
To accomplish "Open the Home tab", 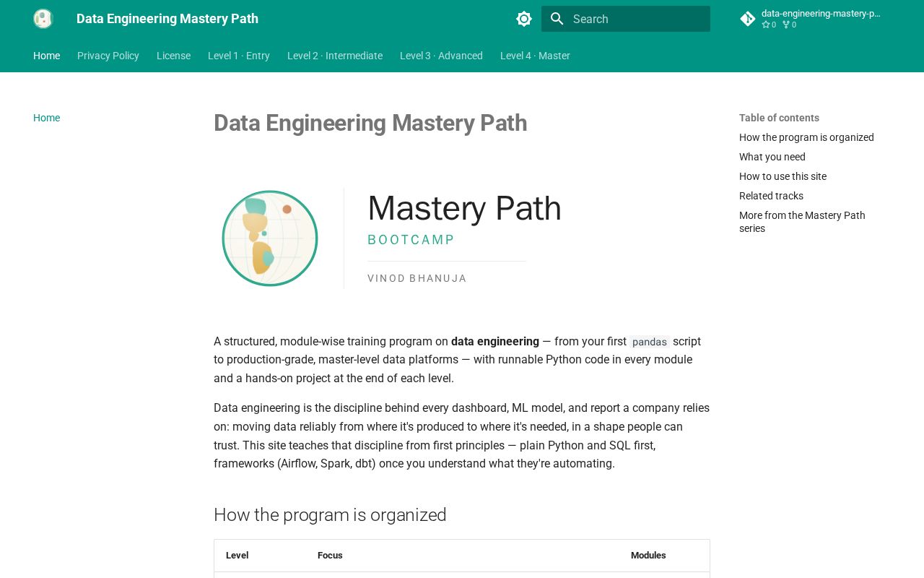I will 47,56.
